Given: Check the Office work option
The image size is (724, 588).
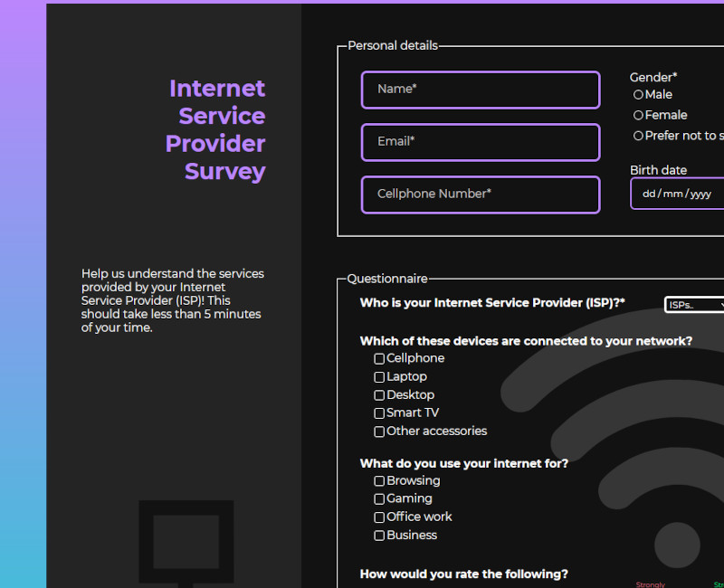Looking at the screenshot, I should tap(379, 517).
